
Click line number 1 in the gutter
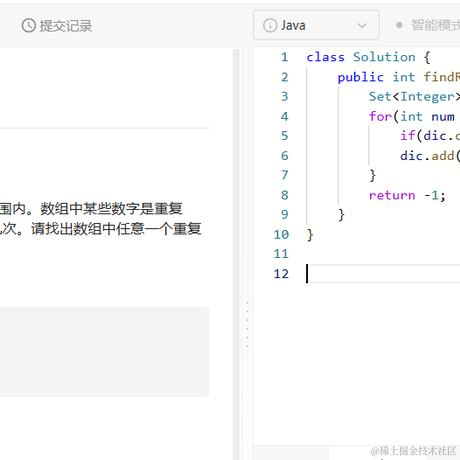point(284,57)
